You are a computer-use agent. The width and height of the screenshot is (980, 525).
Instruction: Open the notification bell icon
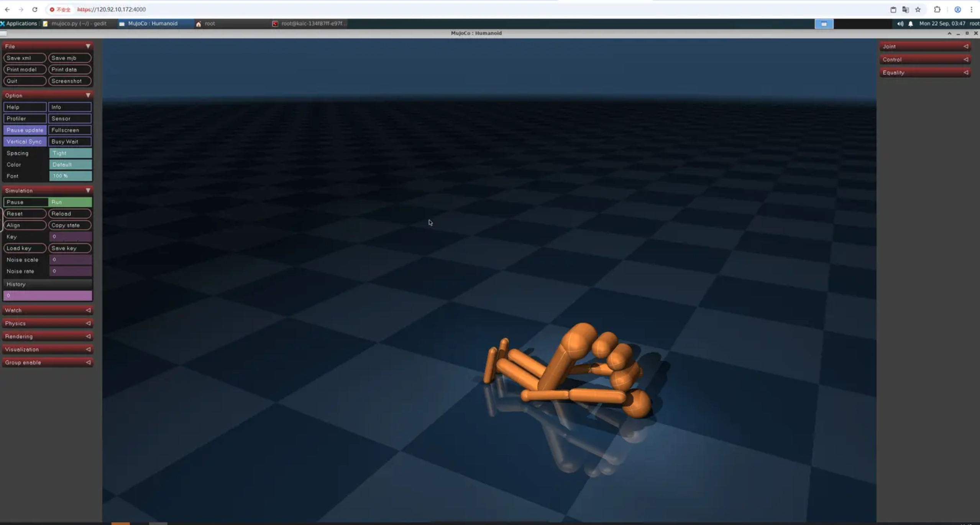[911, 23]
